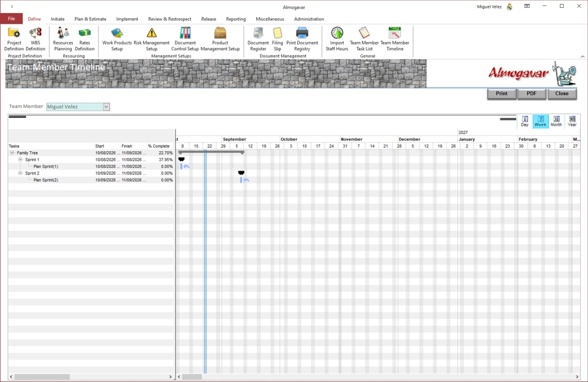Click the Sprint 1 summary marker
588x382 pixels.
pos(182,159)
